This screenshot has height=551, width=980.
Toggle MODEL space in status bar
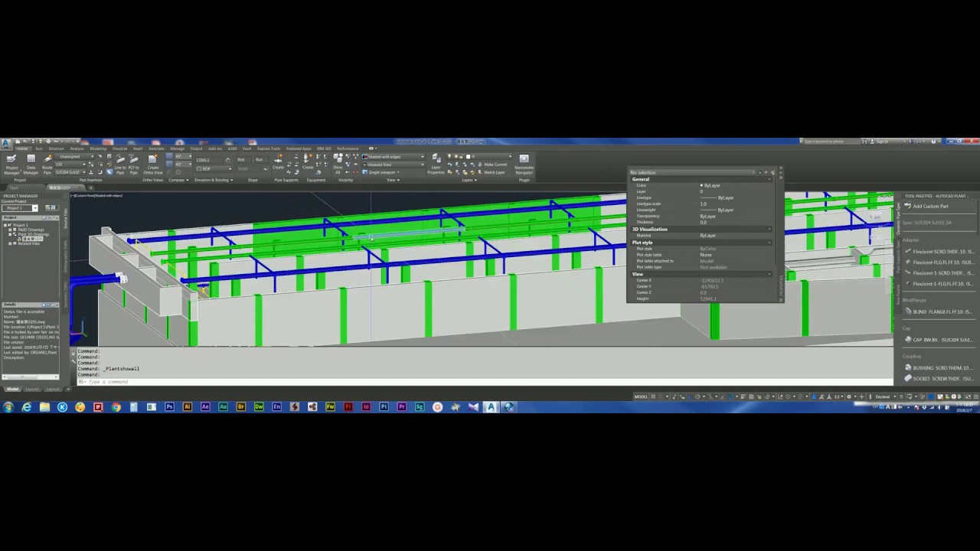(641, 396)
